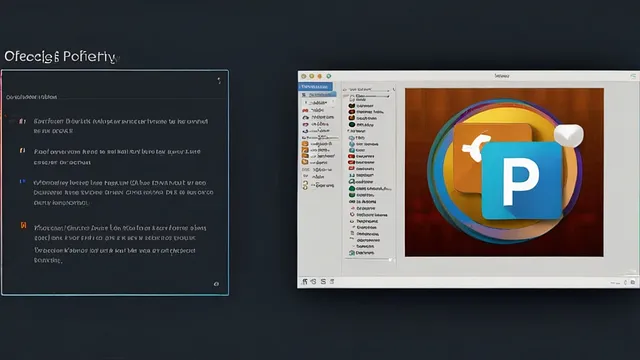The width and height of the screenshot is (640, 360).
Task: Click the yellow 3-shaped icon ending the sidebar list
Action: pos(305,185)
